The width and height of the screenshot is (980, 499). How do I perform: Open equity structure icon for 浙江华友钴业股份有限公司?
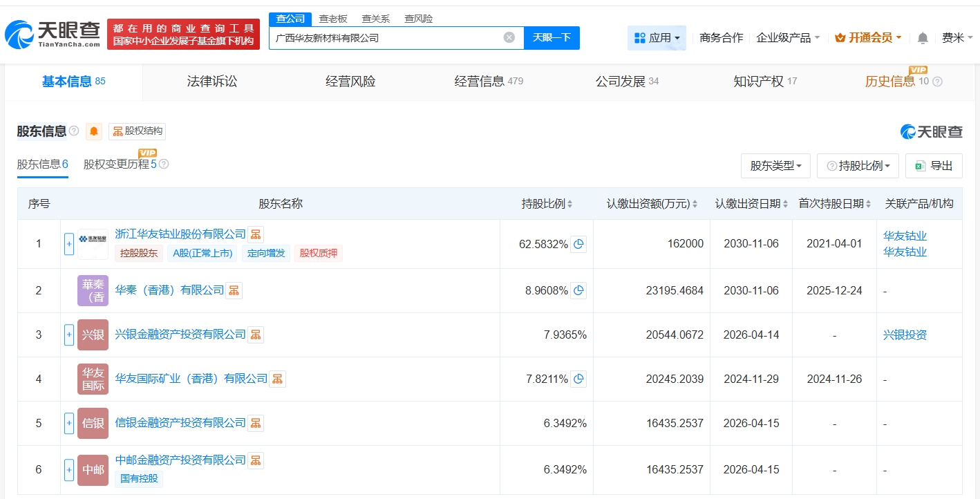tap(256, 234)
